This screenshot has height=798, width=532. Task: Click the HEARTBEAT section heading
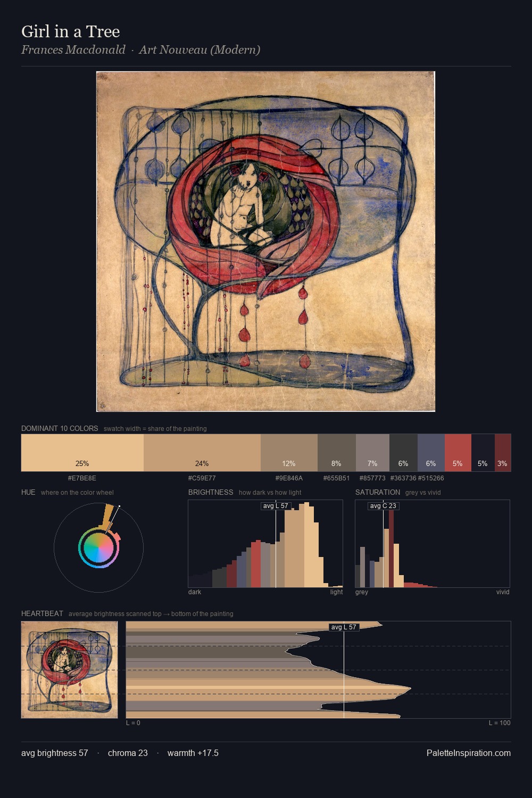(42, 613)
